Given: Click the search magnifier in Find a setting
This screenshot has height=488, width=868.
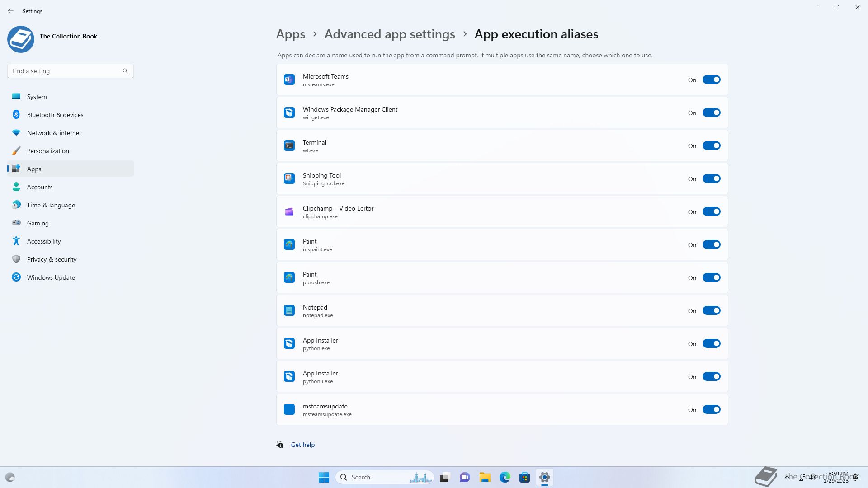Looking at the screenshot, I should (x=125, y=71).
